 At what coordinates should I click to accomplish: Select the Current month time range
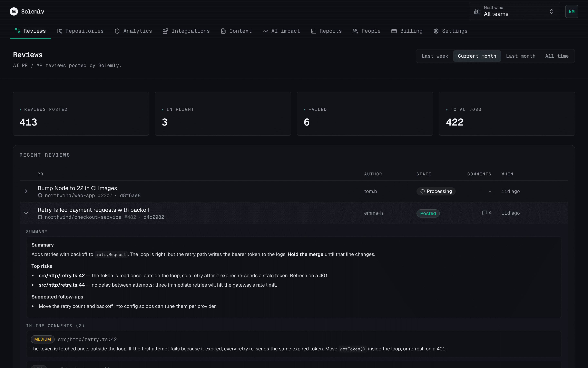point(477,56)
